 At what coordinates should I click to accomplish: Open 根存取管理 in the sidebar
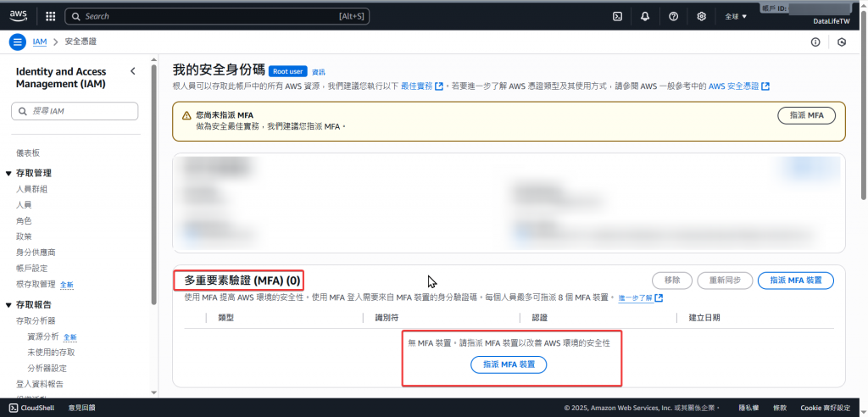click(x=36, y=284)
